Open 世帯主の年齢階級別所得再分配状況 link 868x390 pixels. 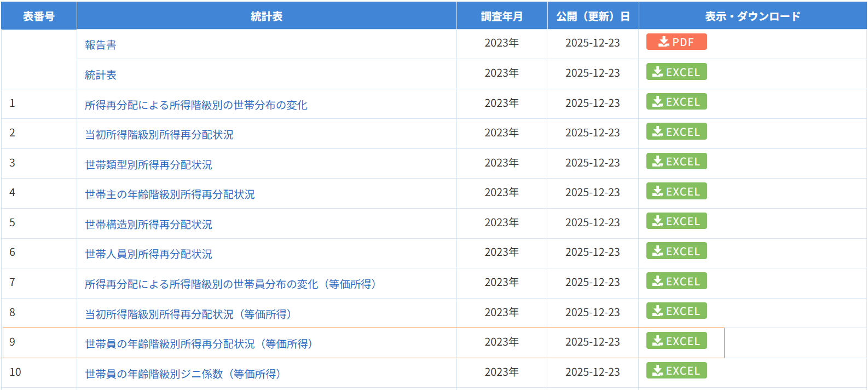pyautogui.click(x=170, y=194)
